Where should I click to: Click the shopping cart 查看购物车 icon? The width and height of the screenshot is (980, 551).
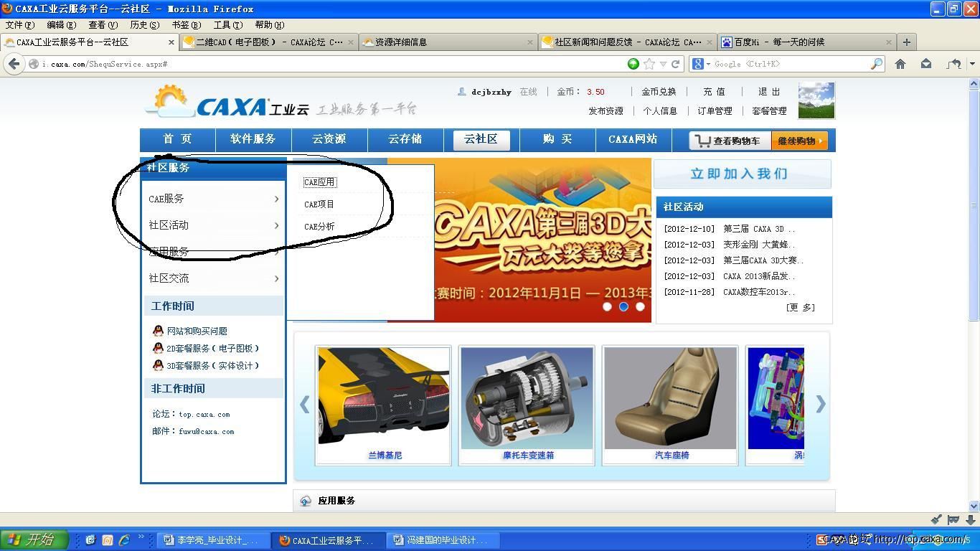(x=703, y=141)
